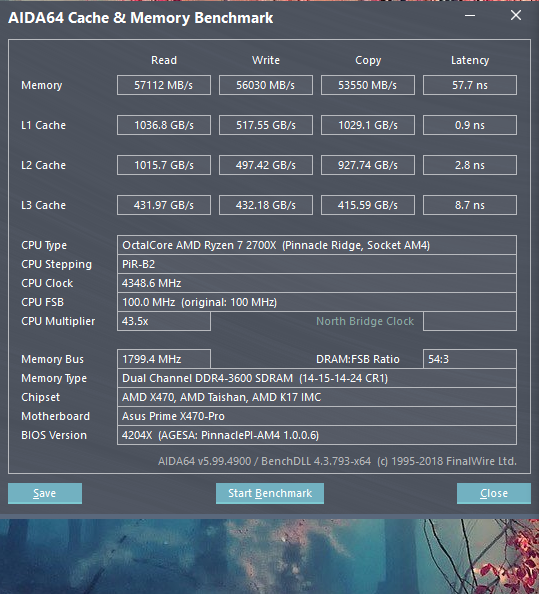Screen dimensions: 539x594
Task: Click the BIOS Version field 4204X
Action: pyautogui.click(x=317, y=435)
